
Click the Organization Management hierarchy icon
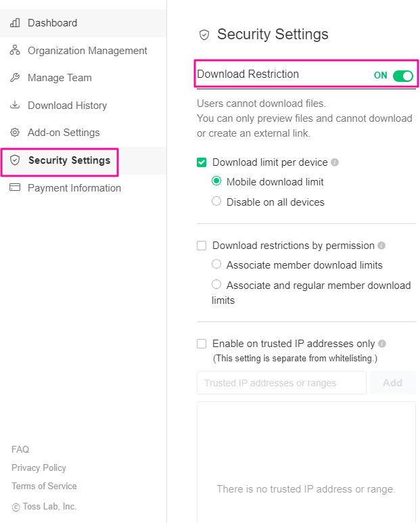click(x=15, y=51)
